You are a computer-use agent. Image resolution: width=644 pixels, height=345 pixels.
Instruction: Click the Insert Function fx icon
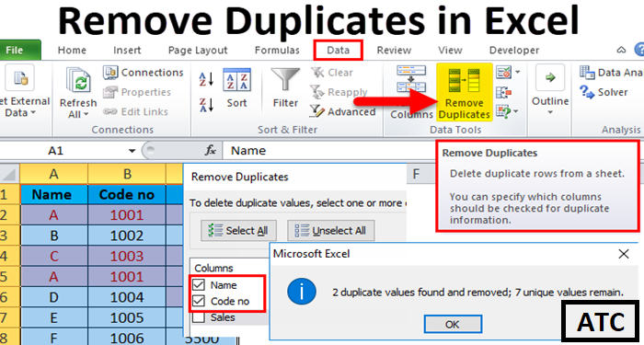[211, 151]
